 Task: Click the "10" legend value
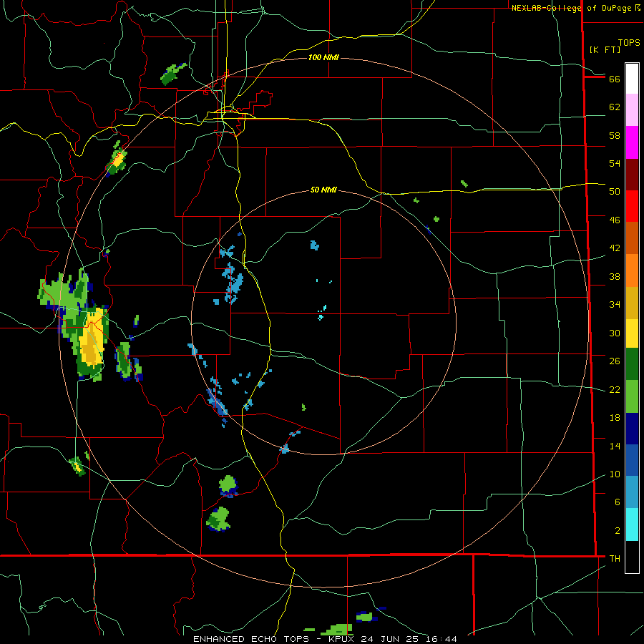pos(615,474)
